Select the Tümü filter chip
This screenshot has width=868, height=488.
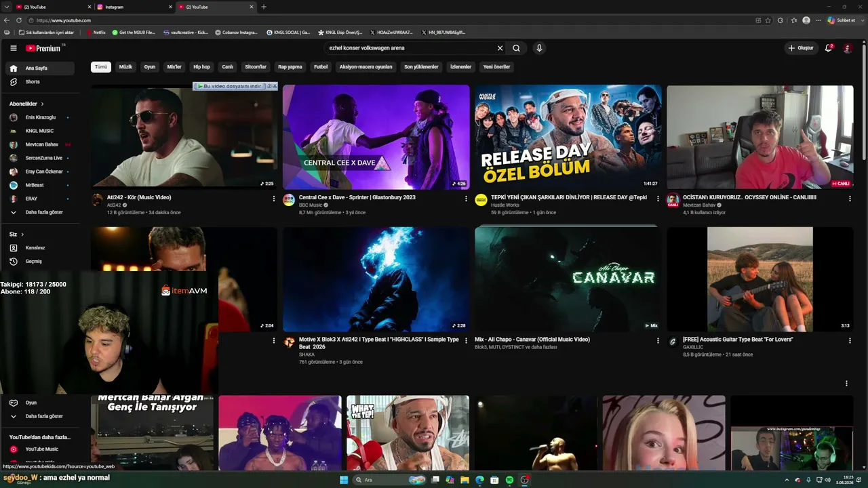point(101,67)
